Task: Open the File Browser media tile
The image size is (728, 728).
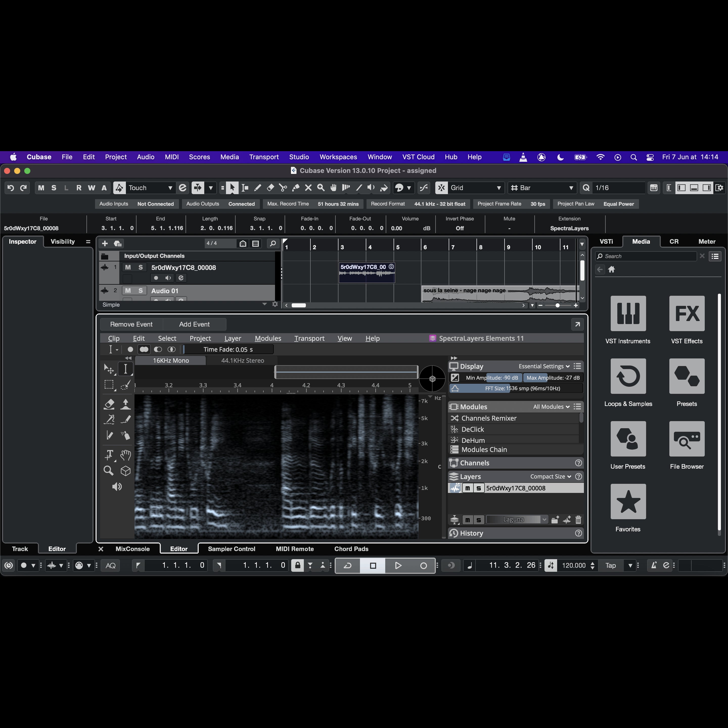Action: 687,439
